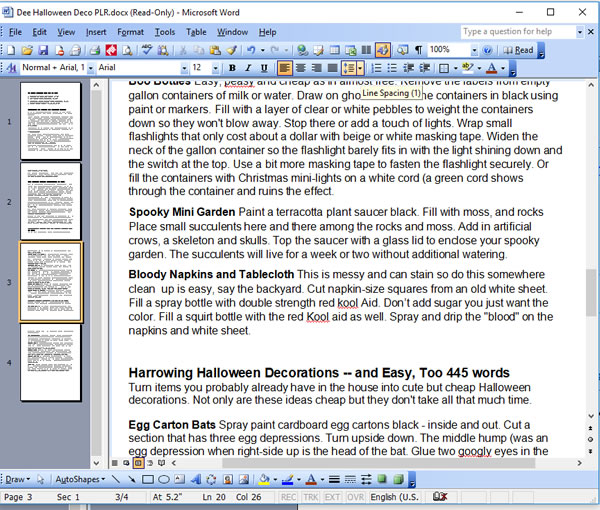Apply numbered list formatting
Viewport: 600px width, 510px height.
[377, 68]
